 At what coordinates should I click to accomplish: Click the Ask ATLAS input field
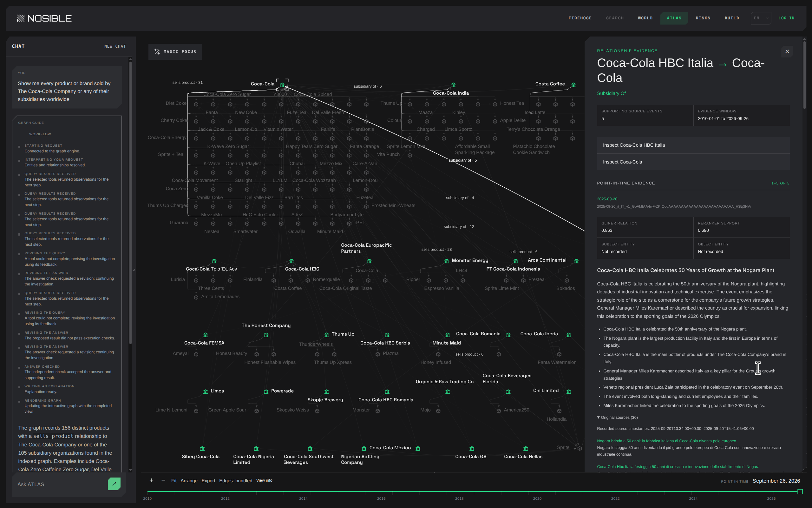point(60,484)
